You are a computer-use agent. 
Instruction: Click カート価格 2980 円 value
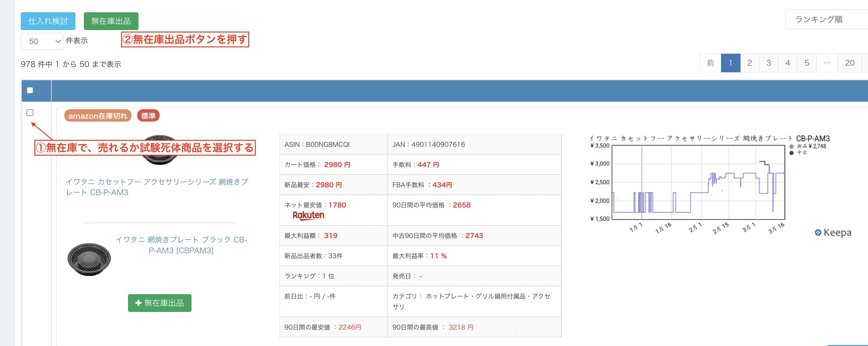[337, 164]
